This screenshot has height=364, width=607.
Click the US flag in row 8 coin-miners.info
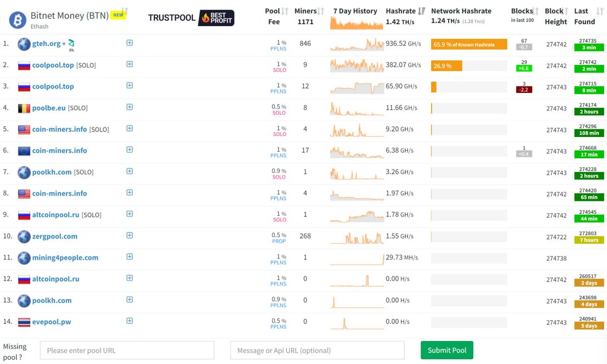tap(24, 194)
